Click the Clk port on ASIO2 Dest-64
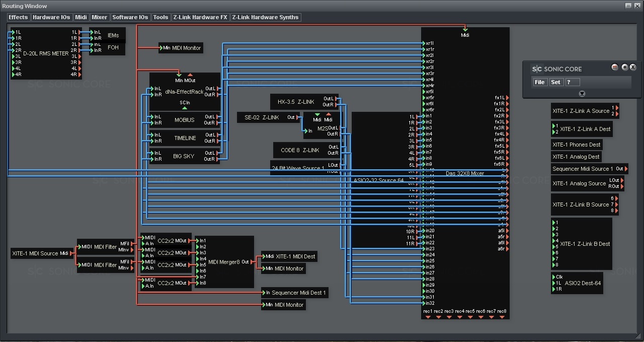 pos(554,277)
